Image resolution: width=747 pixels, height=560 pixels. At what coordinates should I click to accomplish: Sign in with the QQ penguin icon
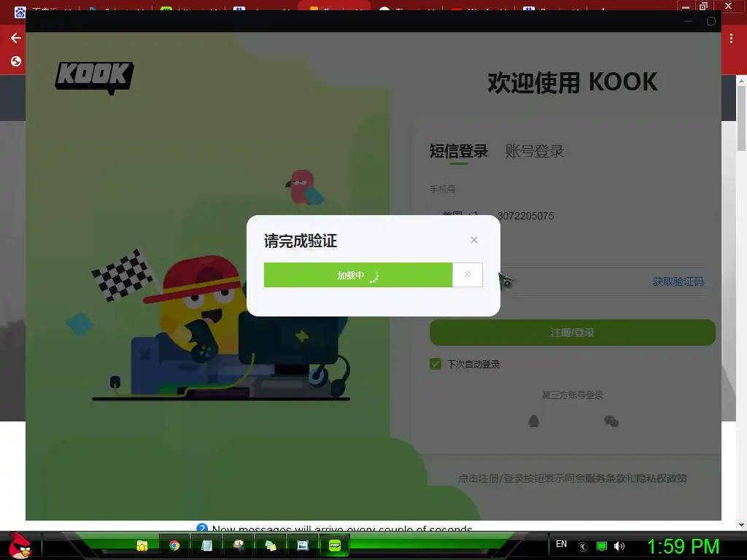click(533, 421)
